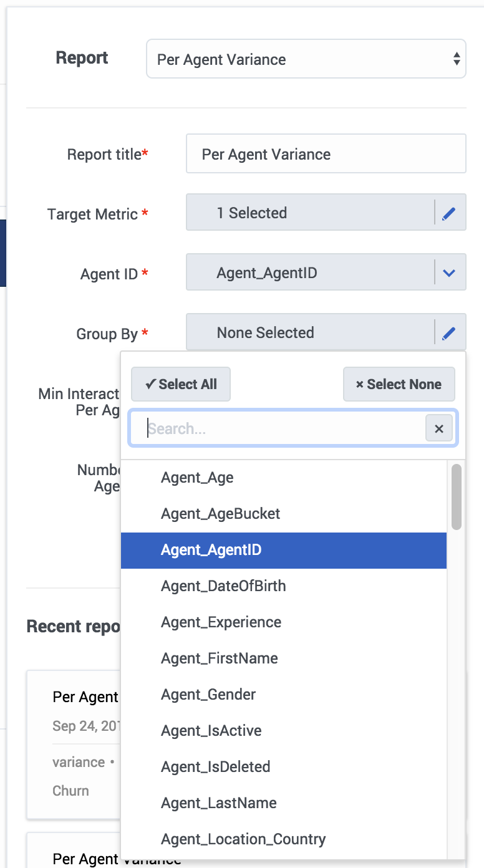
Task: Open the Report type dropdown
Action: (x=306, y=59)
